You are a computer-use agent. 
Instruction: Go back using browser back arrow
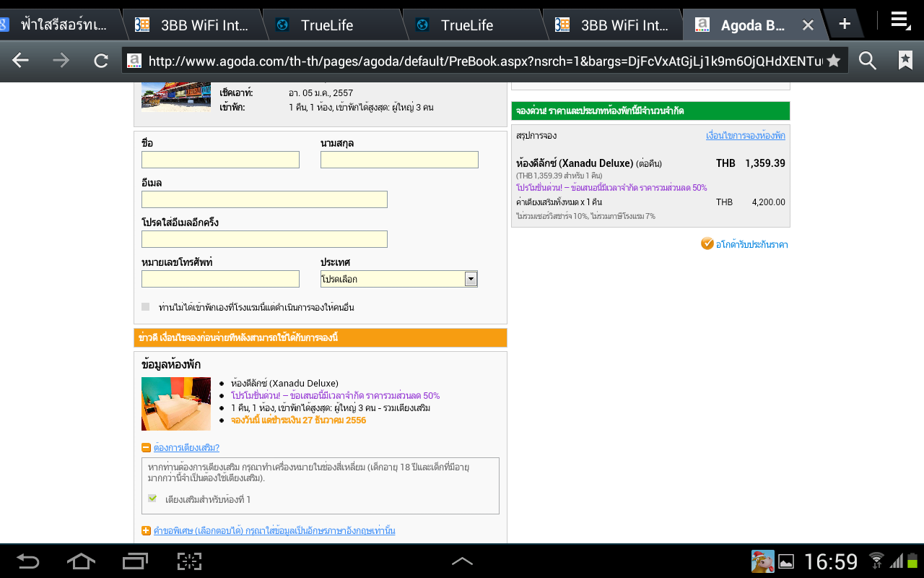pyautogui.click(x=20, y=61)
